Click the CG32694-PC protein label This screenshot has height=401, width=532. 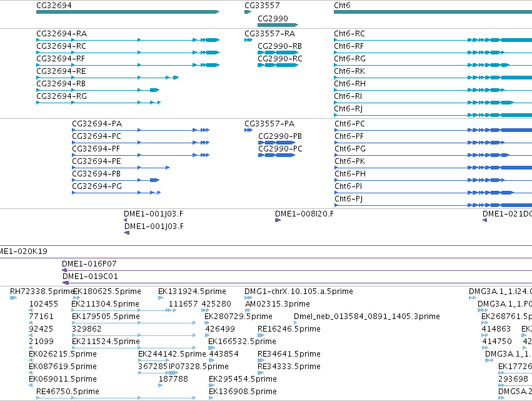[x=96, y=136]
